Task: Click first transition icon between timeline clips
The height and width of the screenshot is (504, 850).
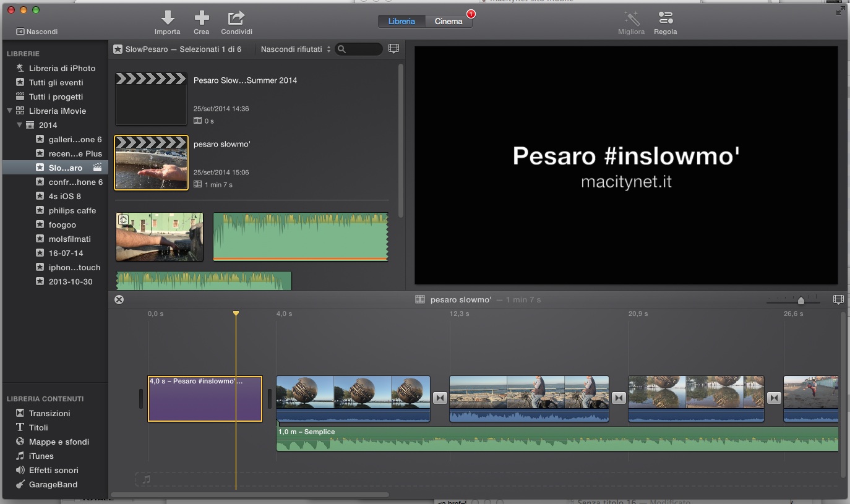Action: pyautogui.click(x=440, y=398)
